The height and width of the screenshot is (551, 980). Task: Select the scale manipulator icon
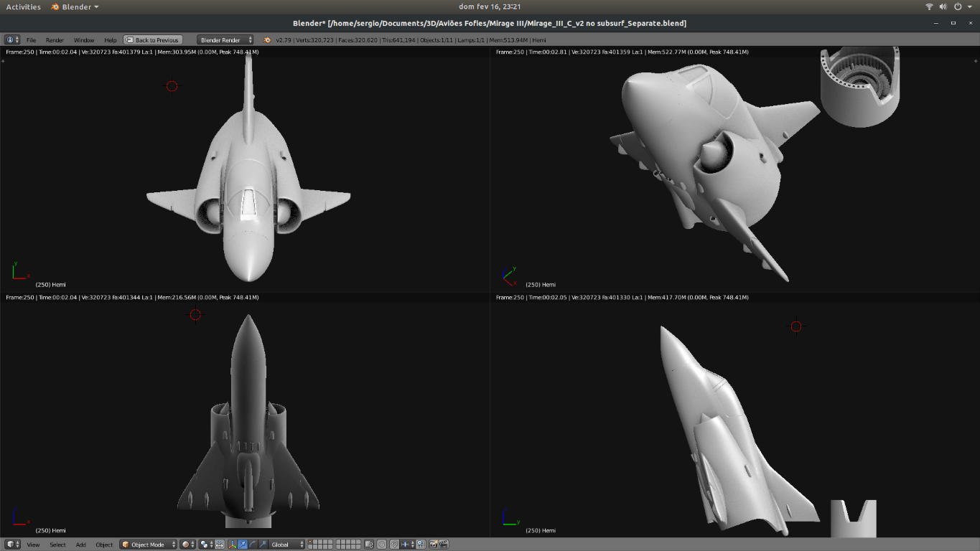(x=263, y=545)
